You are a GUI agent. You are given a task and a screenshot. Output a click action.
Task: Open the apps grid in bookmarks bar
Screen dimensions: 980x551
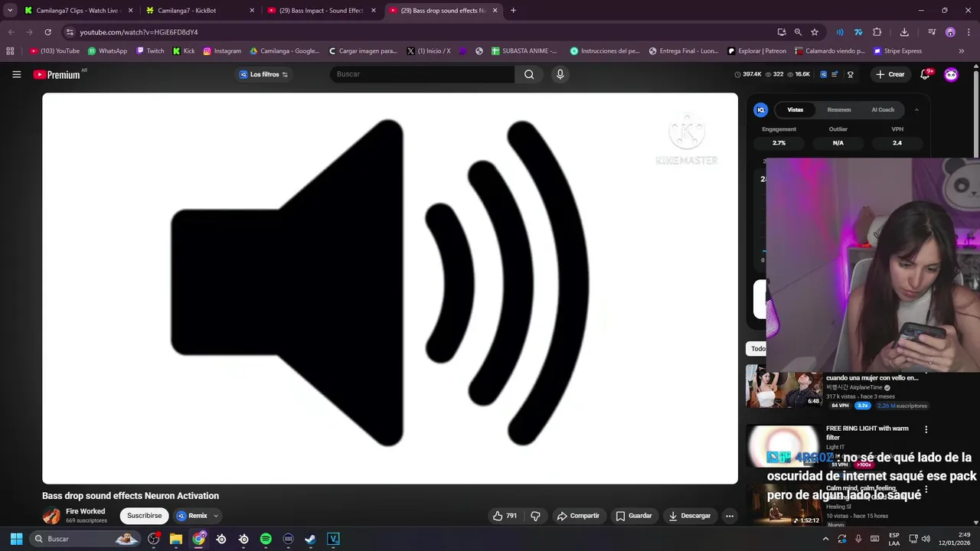(10, 51)
